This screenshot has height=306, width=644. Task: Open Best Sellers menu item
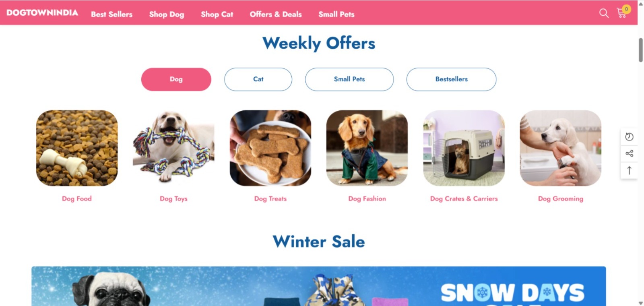(111, 14)
